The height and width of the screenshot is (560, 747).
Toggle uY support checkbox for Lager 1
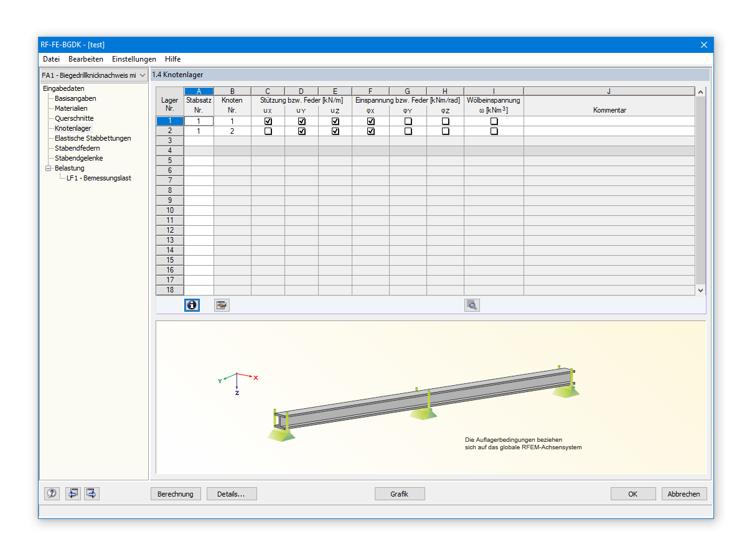coord(302,121)
